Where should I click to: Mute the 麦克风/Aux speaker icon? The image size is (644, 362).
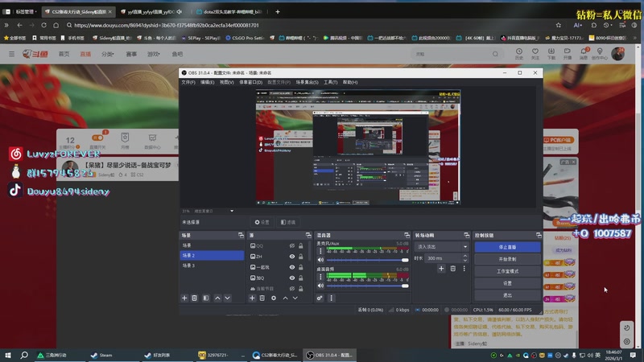[x=320, y=260]
